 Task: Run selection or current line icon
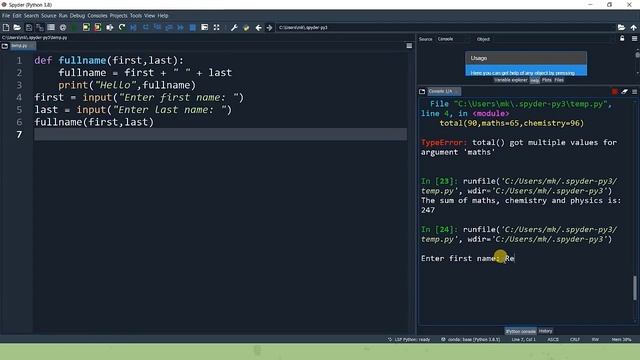click(x=110, y=27)
